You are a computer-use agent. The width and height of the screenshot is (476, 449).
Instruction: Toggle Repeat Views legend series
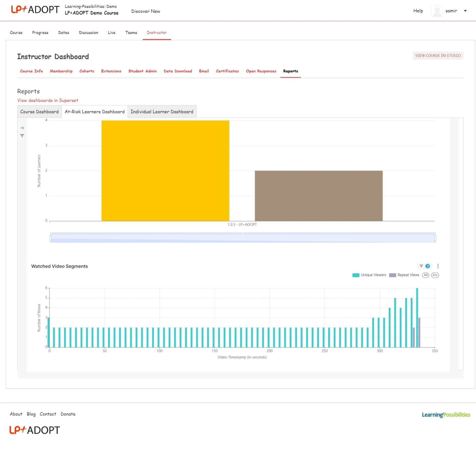click(404, 275)
